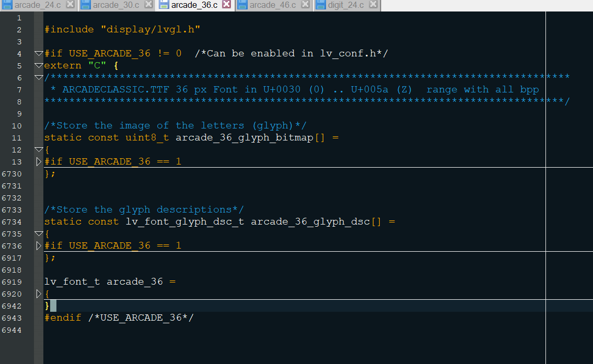Expand the folded arcade_36 struct at line 6920

(x=39, y=293)
